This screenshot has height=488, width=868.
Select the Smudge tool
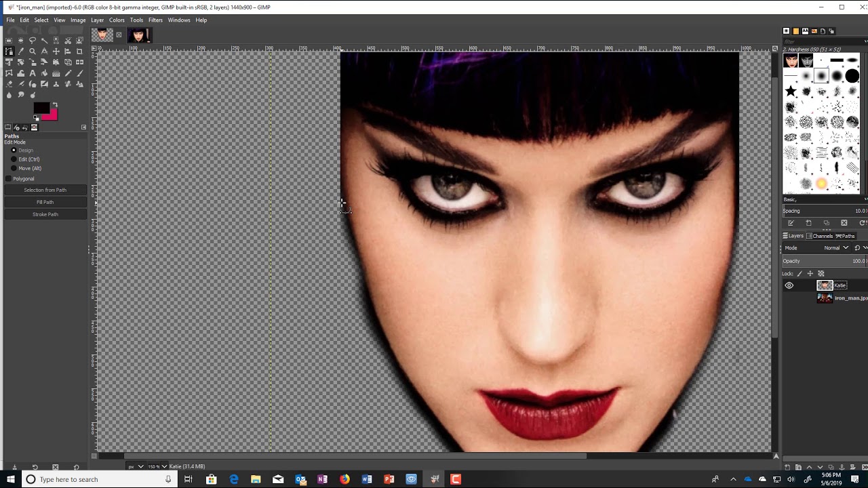tap(21, 95)
